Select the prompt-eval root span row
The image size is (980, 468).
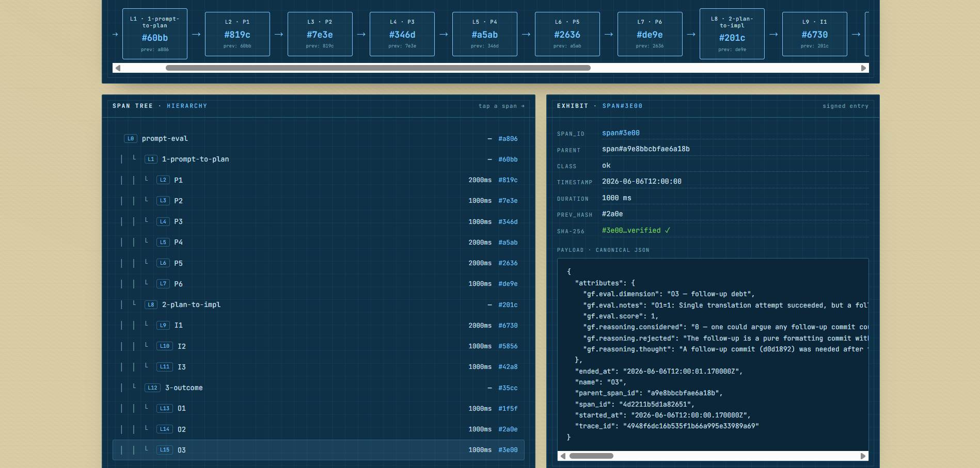click(x=319, y=139)
